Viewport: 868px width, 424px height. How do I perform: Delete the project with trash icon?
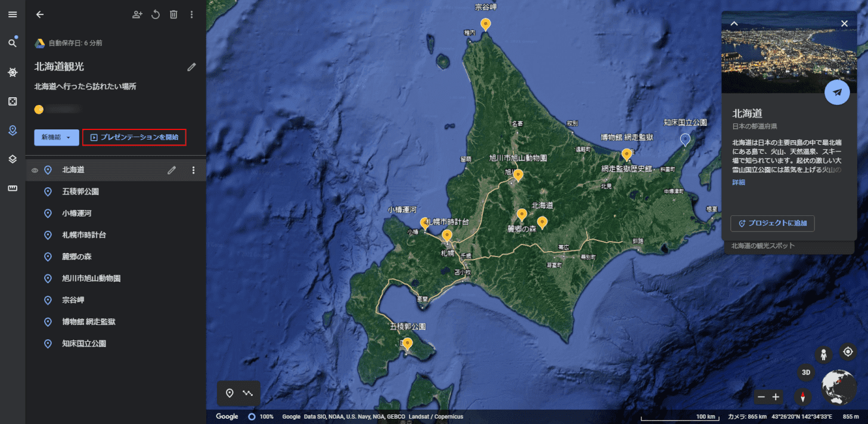(x=173, y=14)
